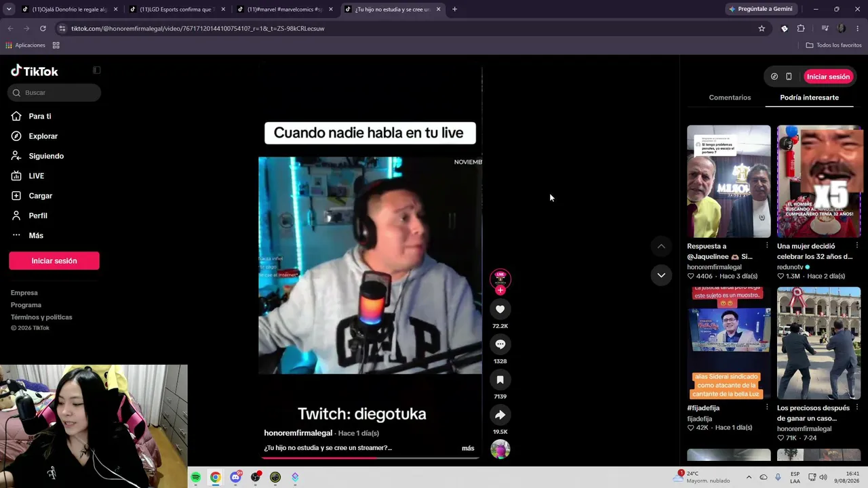Open the pinned extension icon next to the star

[x=785, y=28]
